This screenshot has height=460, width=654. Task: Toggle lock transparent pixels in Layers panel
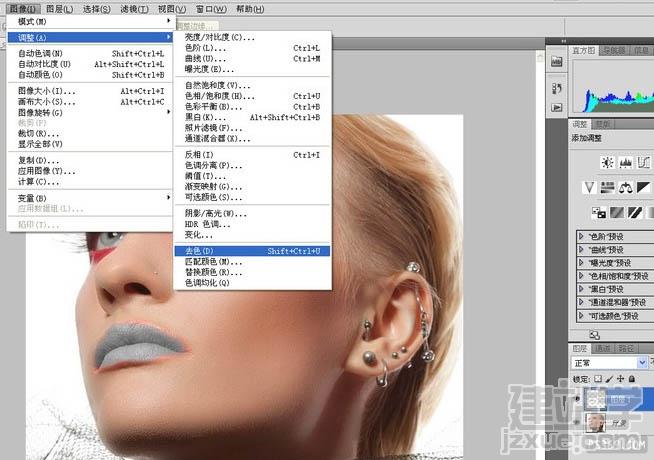[598, 379]
